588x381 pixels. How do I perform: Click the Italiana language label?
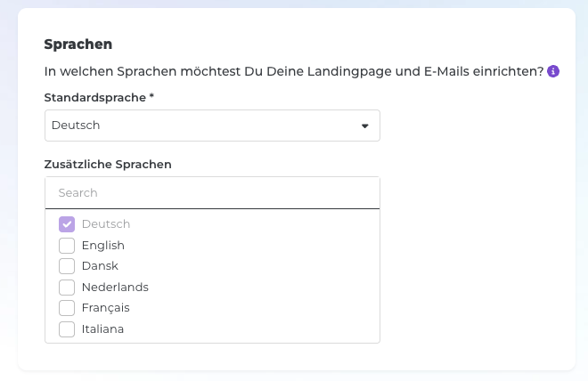tap(102, 329)
